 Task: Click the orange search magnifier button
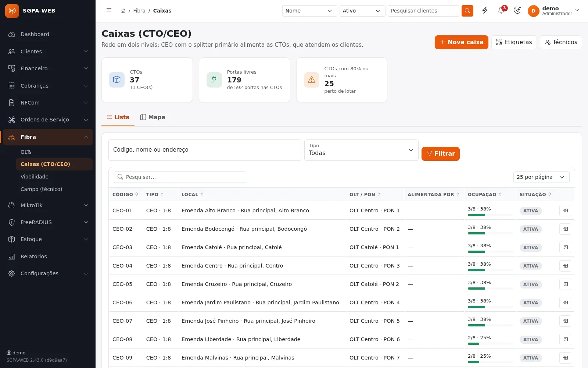[x=467, y=11]
